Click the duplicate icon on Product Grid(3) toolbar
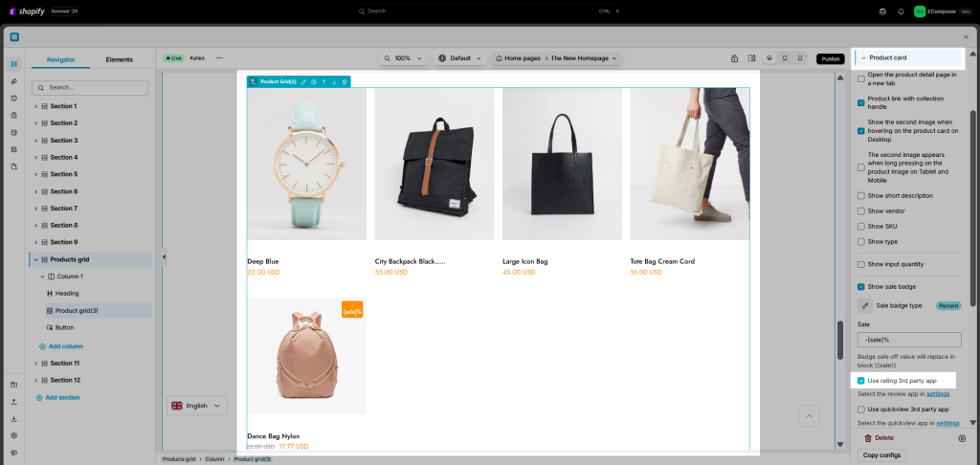Image resolution: width=980 pixels, height=465 pixels. coord(314,82)
